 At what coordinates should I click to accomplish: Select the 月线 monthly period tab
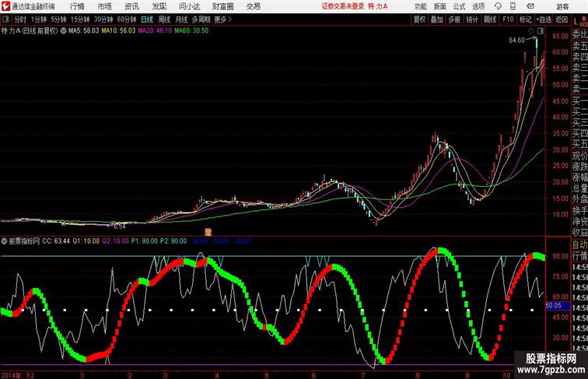[181, 19]
